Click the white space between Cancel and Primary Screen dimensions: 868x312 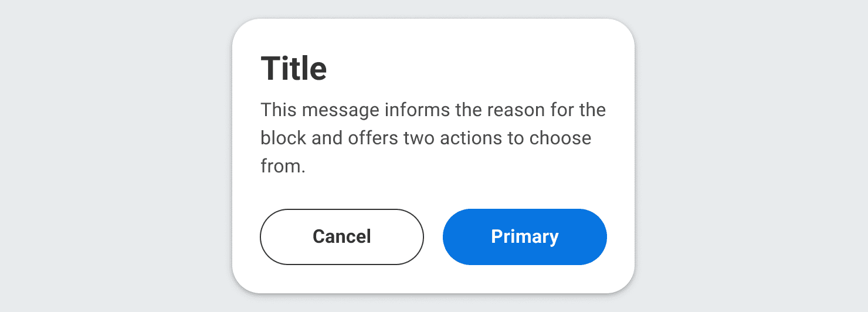[x=433, y=237]
